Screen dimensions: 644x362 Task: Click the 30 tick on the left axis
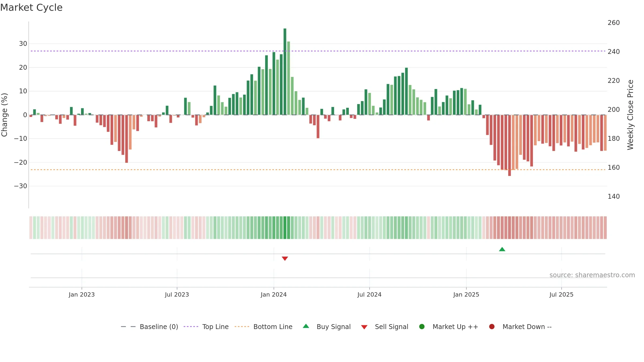pyautogui.click(x=23, y=44)
